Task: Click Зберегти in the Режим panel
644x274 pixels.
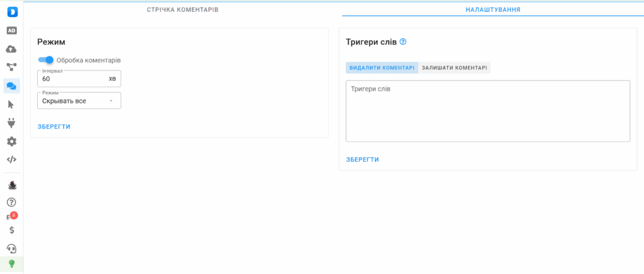Action: click(x=54, y=127)
